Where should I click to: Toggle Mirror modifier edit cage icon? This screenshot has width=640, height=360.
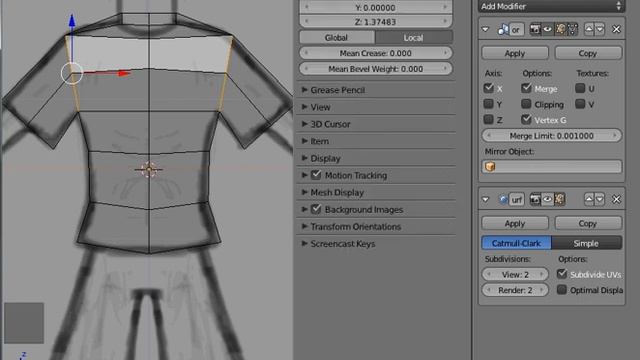(572, 29)
